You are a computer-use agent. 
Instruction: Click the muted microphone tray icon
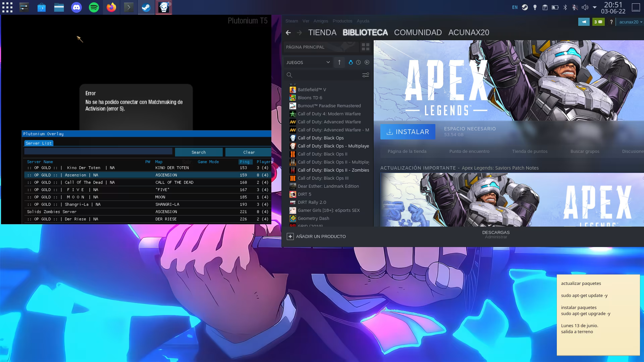pyautogui.click(x=575, y=7)
